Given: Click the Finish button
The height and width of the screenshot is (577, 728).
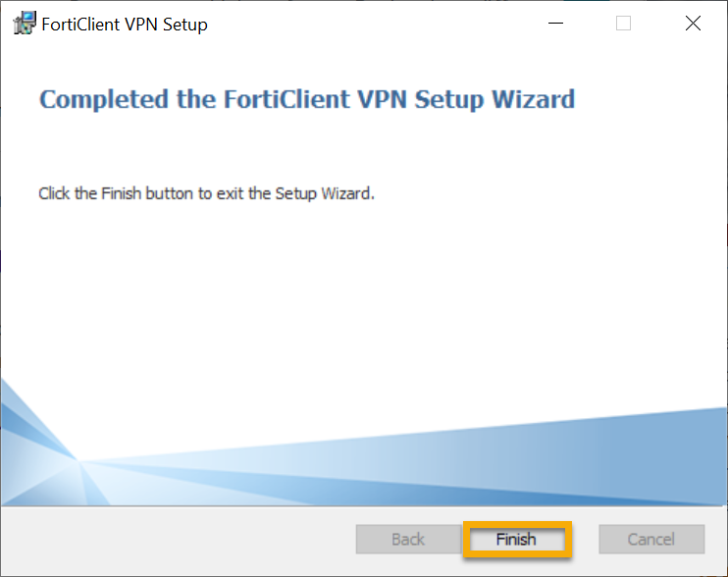Looking at the screenshot, I should coord(516,539).
